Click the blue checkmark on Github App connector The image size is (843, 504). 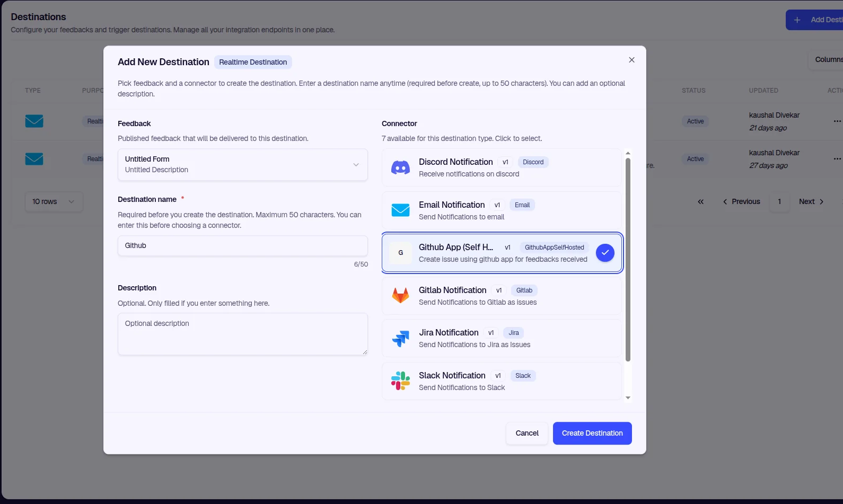[x=605, y=253]
